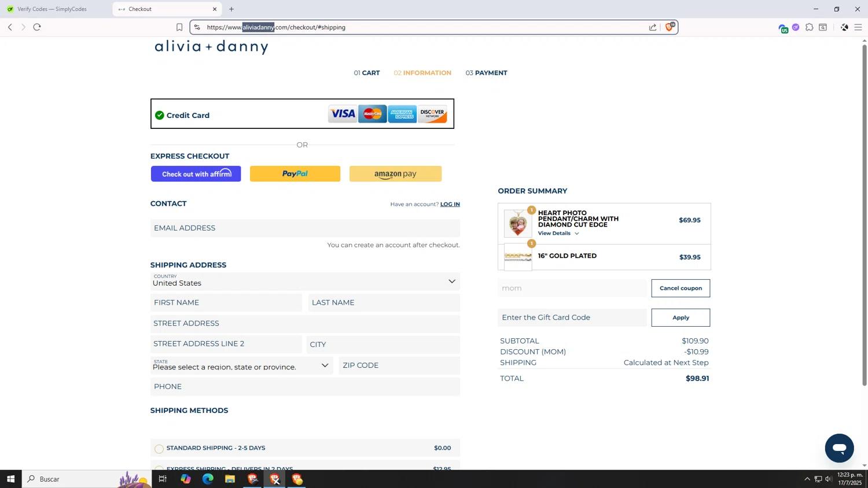Expand View Details for heart pendant
Screen dimensions: 868x488
tap(558, 234)
